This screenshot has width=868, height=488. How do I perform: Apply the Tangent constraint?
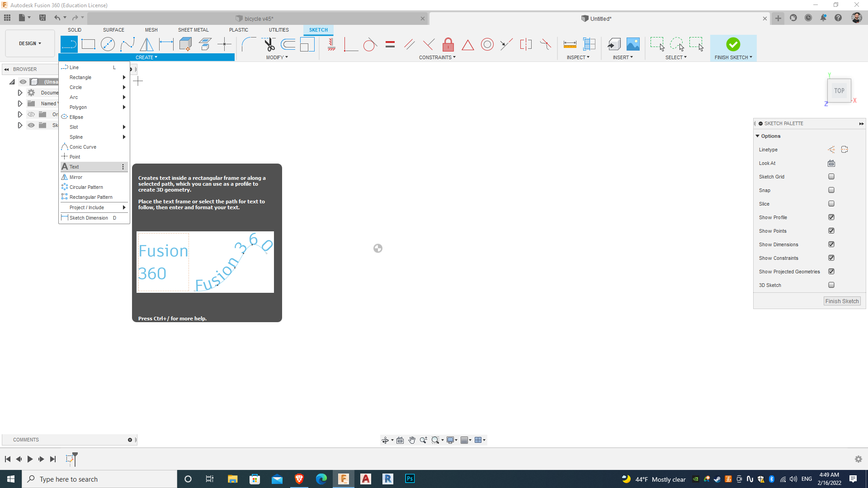point(370,44)
